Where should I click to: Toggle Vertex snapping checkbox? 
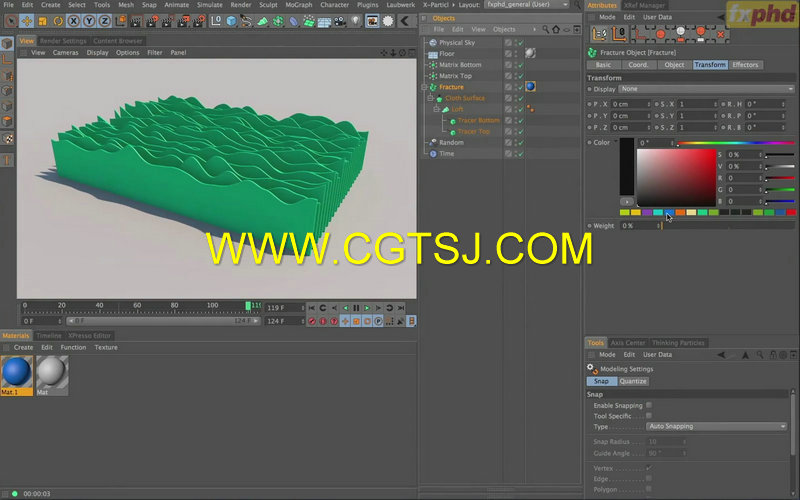pyautogui.click(x=649, y=468)
